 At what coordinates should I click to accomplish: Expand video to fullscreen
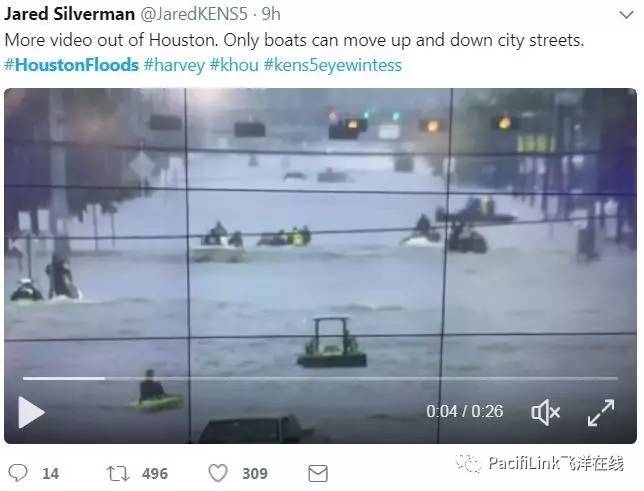tap(601, 412)
